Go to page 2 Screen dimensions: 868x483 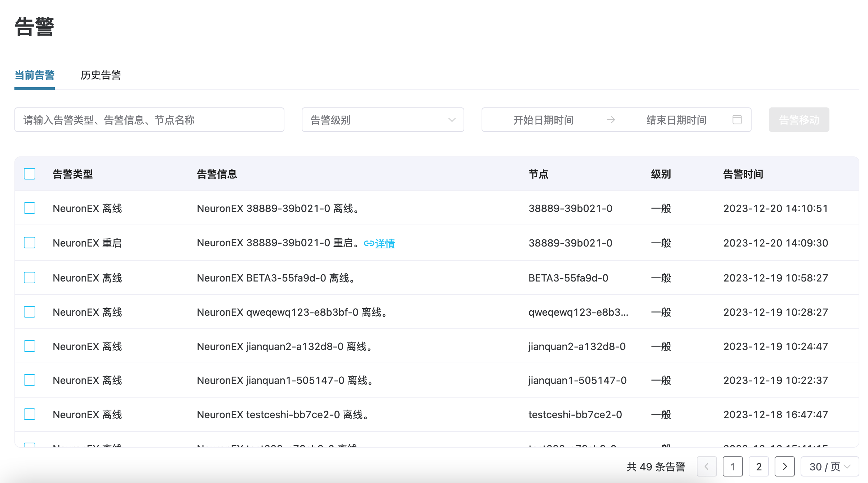coord(758,466)
